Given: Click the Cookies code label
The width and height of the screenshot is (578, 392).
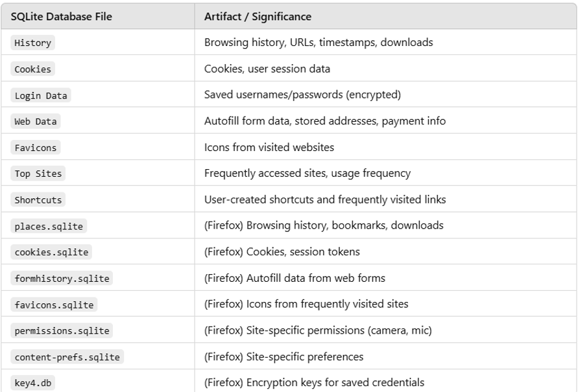Looking at the screenshot, I should 32,69.
